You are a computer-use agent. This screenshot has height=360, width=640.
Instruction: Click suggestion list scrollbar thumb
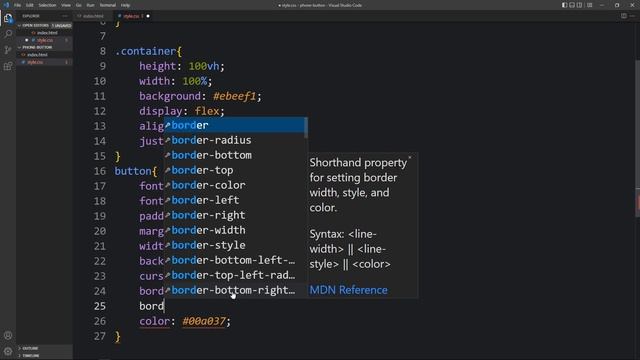[x=306, y=128]
